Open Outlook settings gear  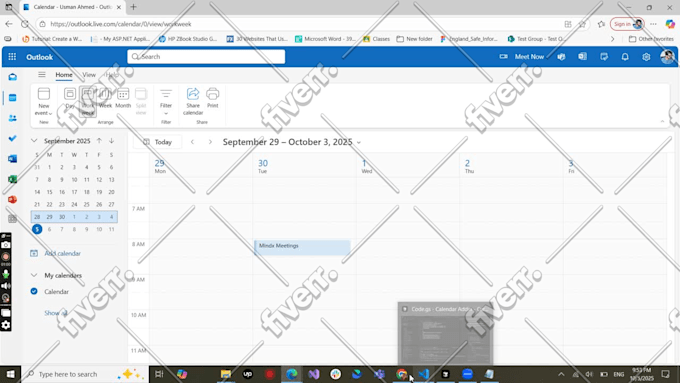(x=646, y=57)
